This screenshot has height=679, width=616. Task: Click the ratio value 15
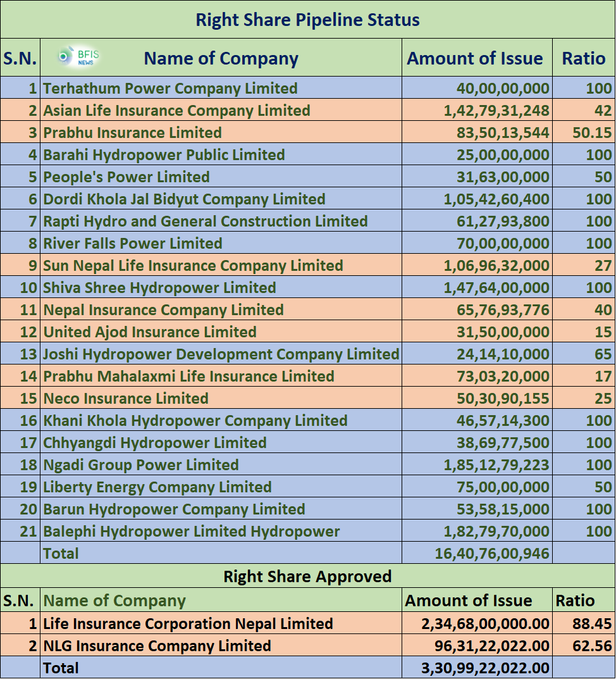pos(603,332)
